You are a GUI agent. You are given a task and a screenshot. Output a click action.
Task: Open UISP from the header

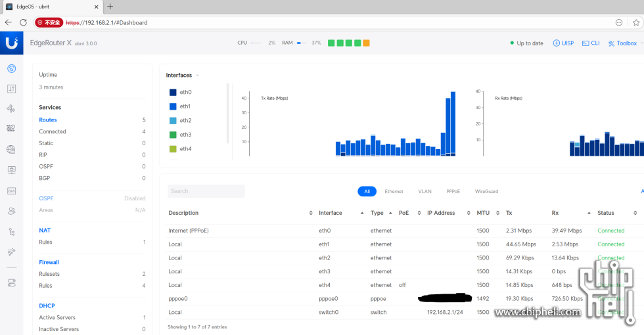click(x=564, y=43)
